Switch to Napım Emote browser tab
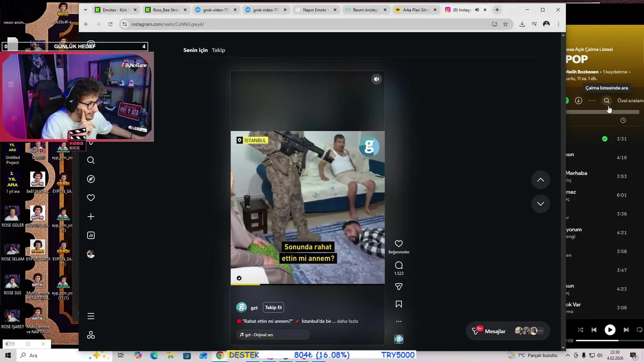Screen dimensions: 644x362 pos(315,10)
